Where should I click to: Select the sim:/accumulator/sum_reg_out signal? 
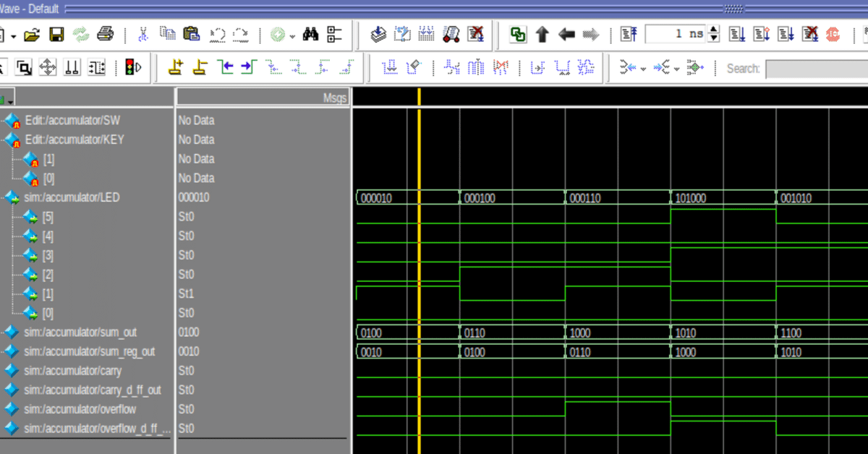click(89, 351)
